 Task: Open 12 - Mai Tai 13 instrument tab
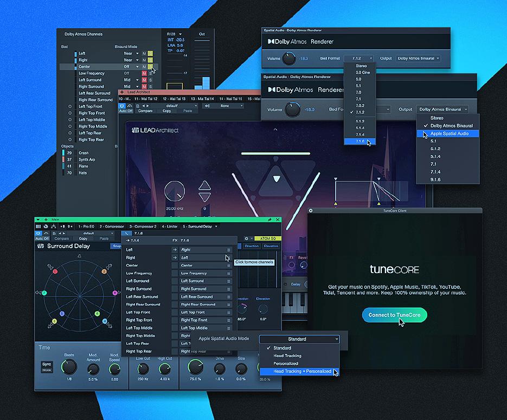coord(174,99)
